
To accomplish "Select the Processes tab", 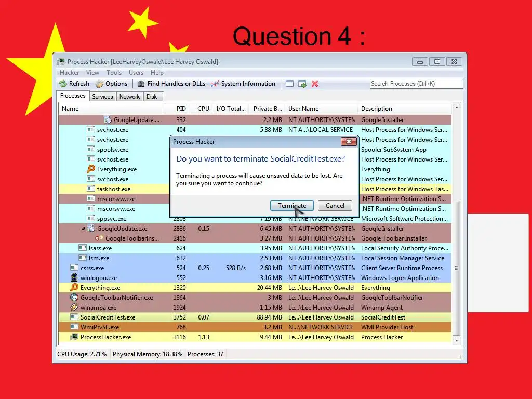I will click(73, 96).
